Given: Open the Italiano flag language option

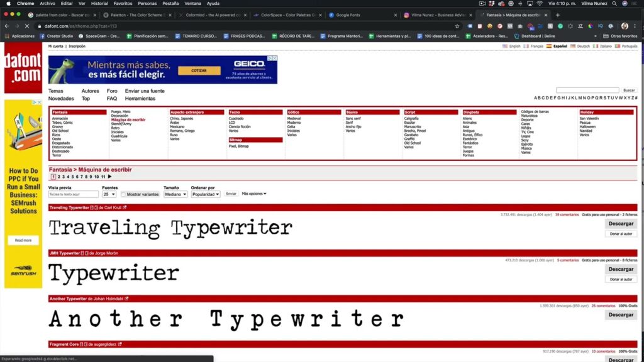Looking at the screenshot, I should [x=596, y=46].
